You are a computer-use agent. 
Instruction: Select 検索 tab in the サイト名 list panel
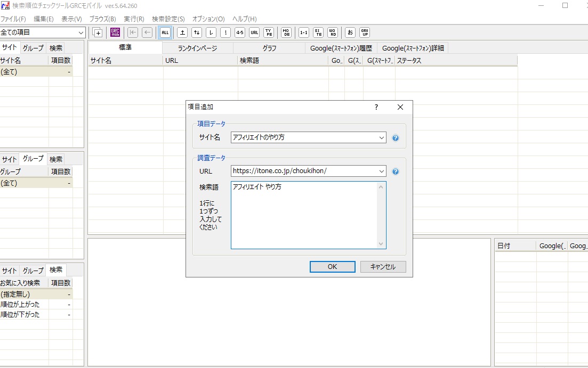pos(56,48)
